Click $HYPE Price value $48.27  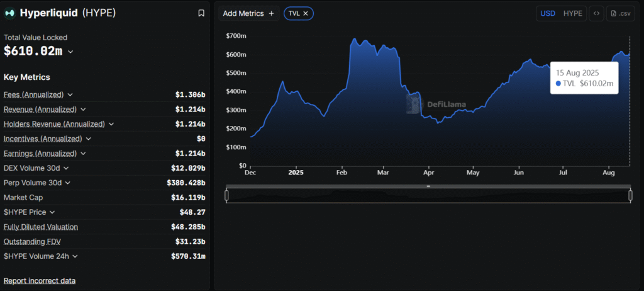(x=192, y=212)
